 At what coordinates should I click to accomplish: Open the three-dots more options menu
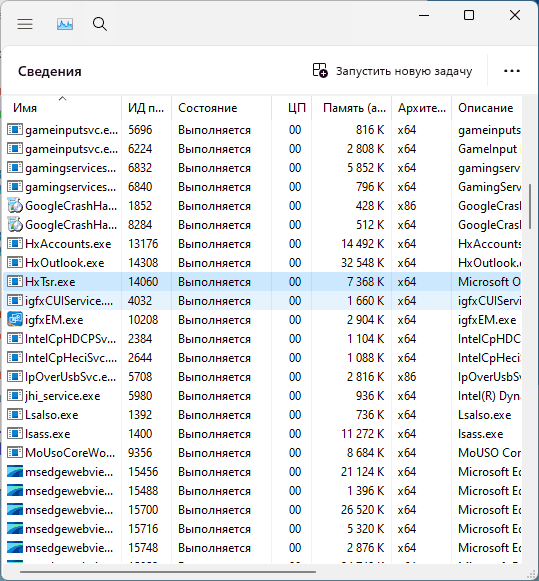coord(512,71)
